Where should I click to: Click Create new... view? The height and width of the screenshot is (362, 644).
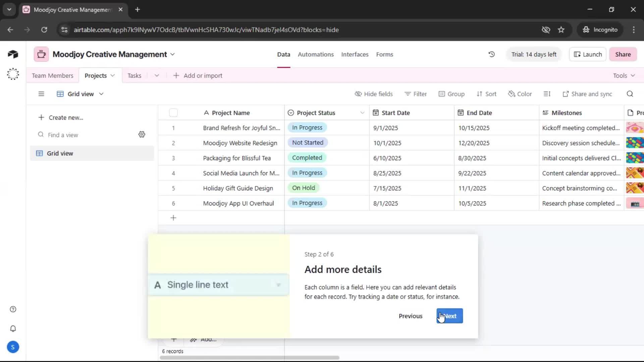[61, 117]
